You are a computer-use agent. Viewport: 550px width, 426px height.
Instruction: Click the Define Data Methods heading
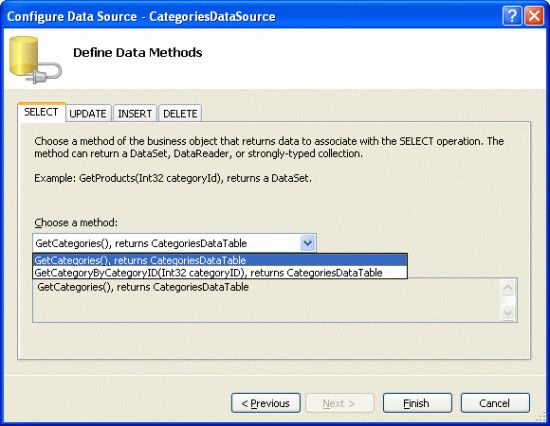138,53
